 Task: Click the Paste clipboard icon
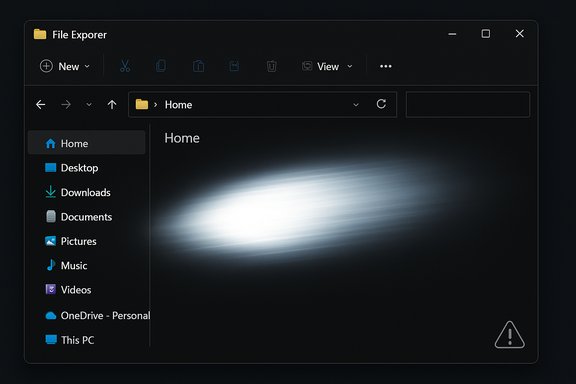198,66
